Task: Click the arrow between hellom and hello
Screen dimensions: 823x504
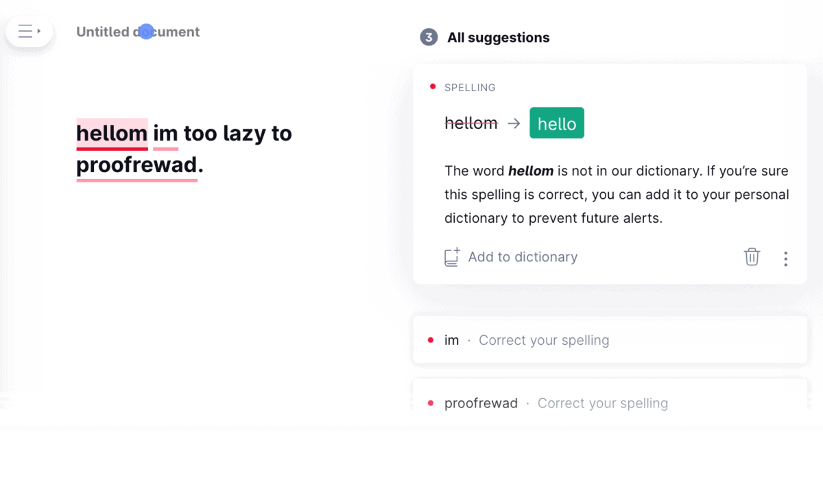Action: tap(513, 123)
